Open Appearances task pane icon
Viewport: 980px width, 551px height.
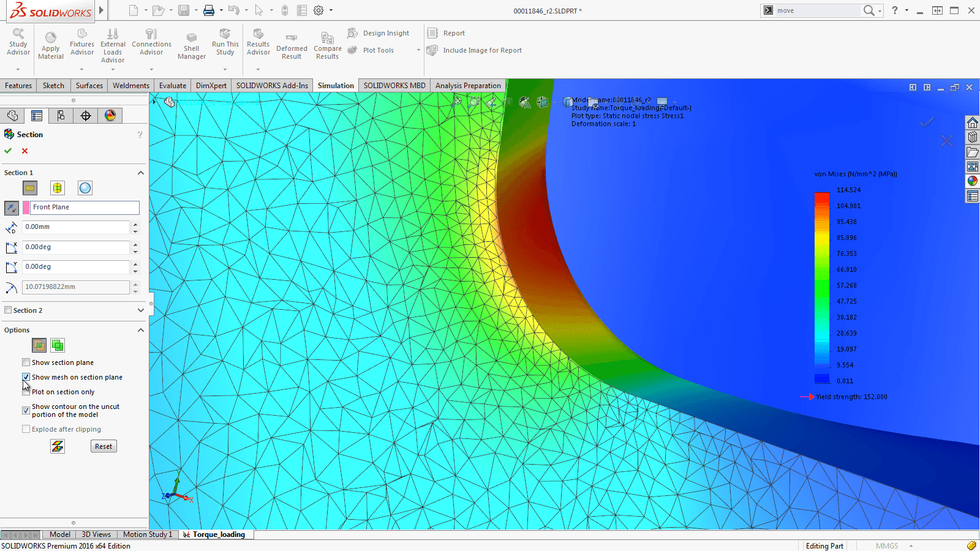click(x=973, y=181)
